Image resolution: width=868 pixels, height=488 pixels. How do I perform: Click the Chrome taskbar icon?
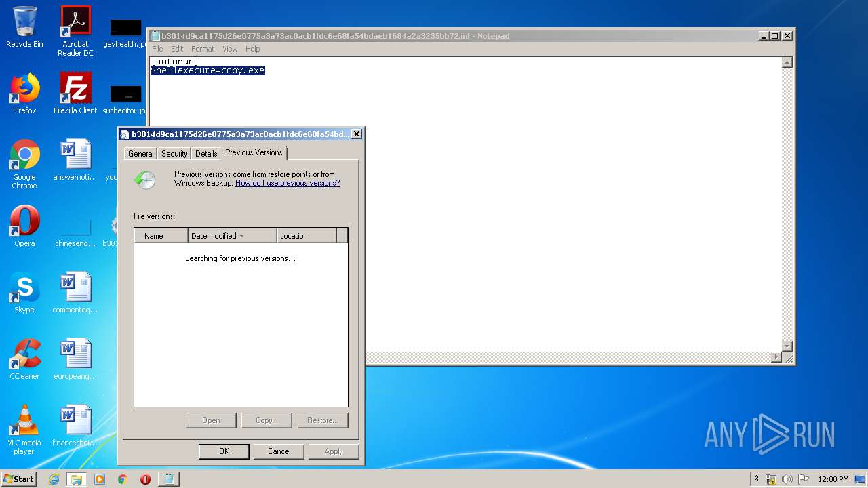[123, 479]
